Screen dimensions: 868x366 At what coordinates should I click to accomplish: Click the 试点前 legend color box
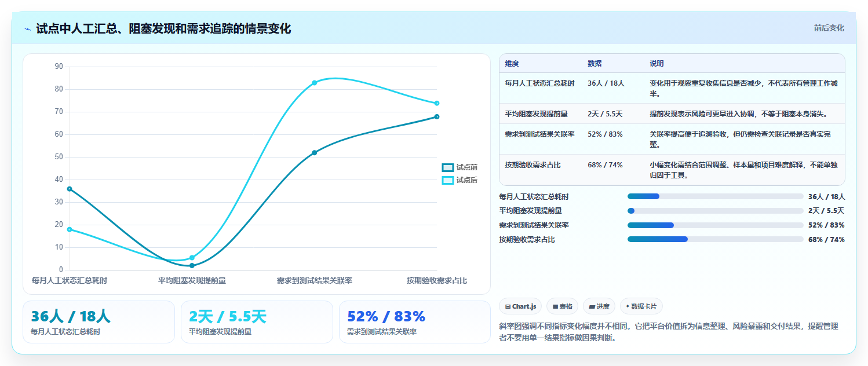[447, 167]
